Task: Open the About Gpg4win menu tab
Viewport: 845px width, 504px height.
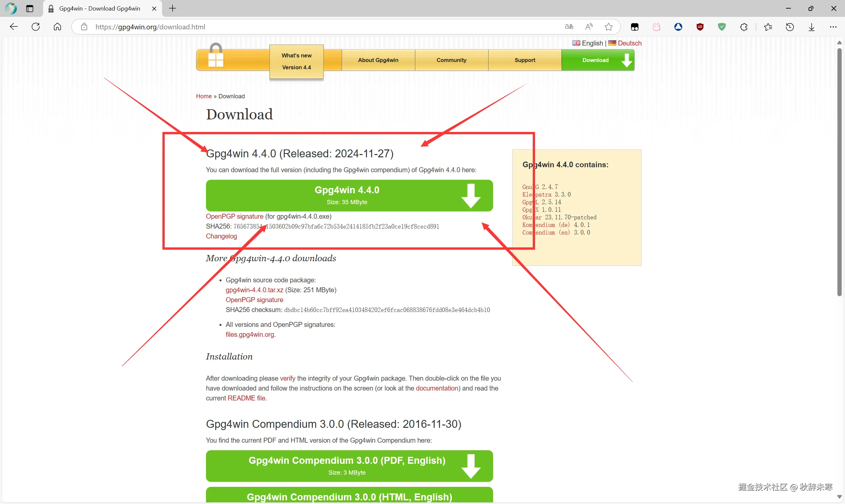Action: click(378, 60)
